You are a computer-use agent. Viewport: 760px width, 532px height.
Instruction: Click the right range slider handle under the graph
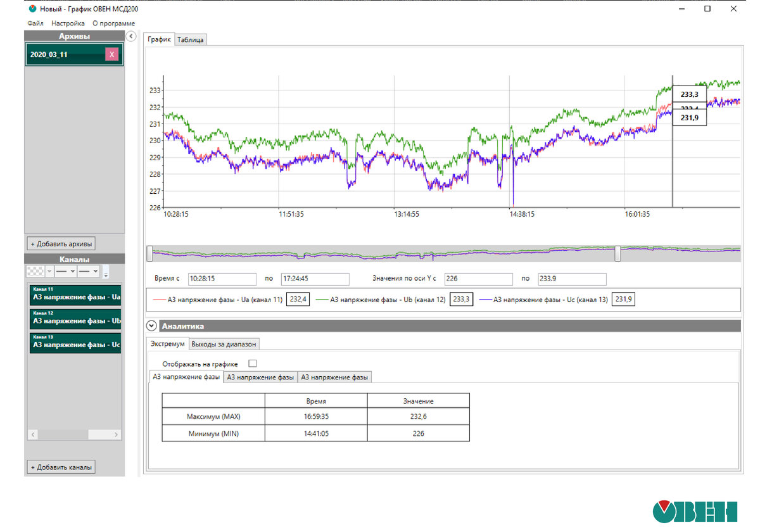[617, 253]
